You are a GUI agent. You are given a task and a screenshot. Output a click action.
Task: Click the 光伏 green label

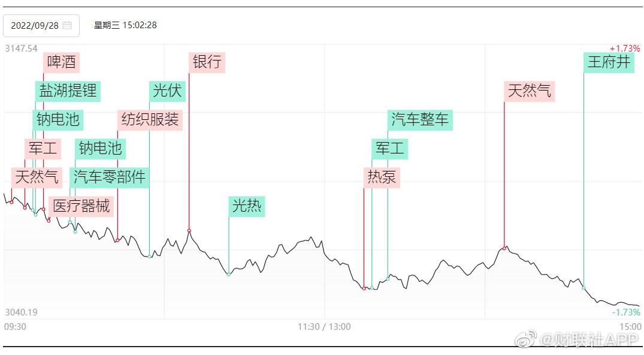[x=167, y=91]
